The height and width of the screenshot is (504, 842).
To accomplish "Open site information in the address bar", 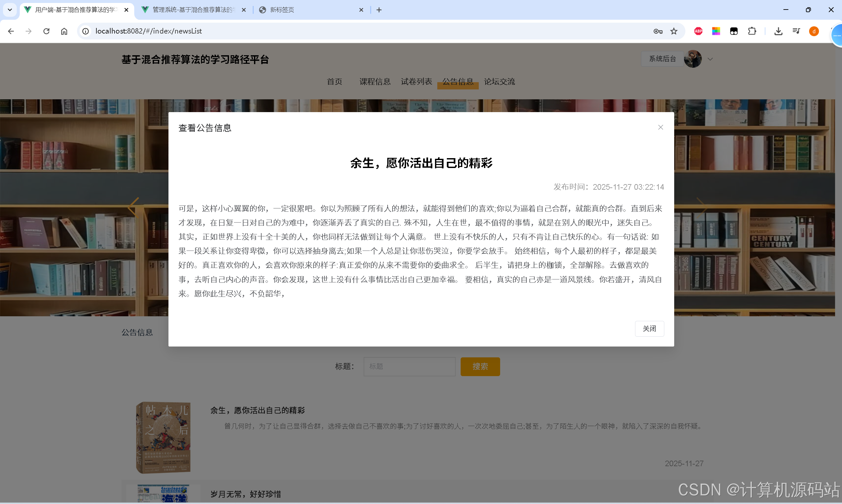I will tap(85, 31).
